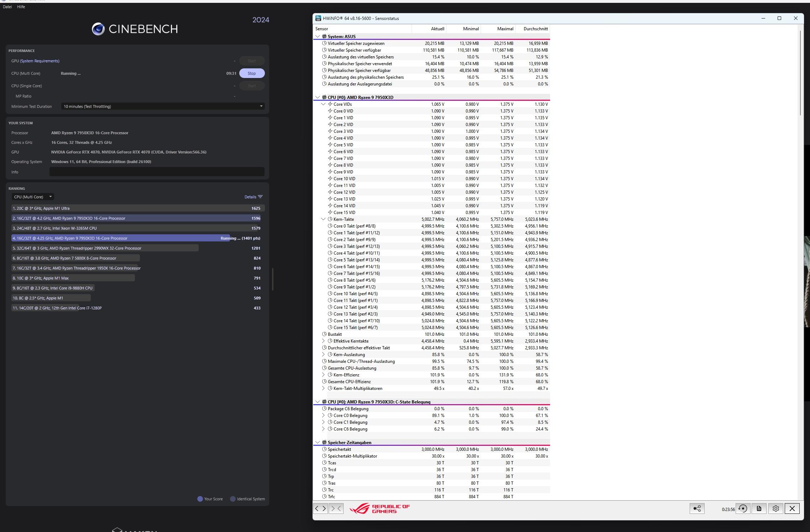This screenshot has height=532, width=810.
Task: Click the Cinebench ranking list scrollbar
Action: coord(273,279)
